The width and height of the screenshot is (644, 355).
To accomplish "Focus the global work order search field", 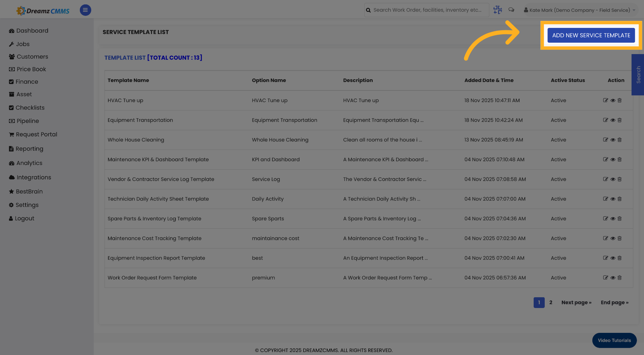I will pyautogui.click(x=427, y=10).
